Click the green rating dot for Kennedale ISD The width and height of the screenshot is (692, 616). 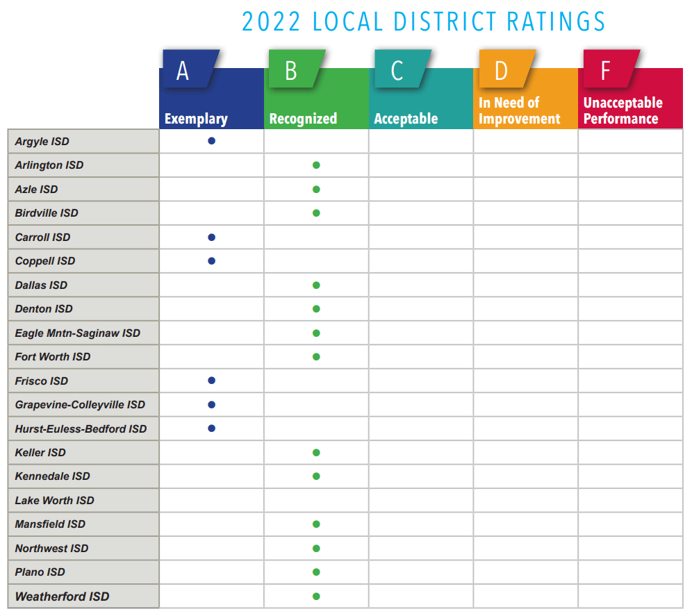pos(316,476)
